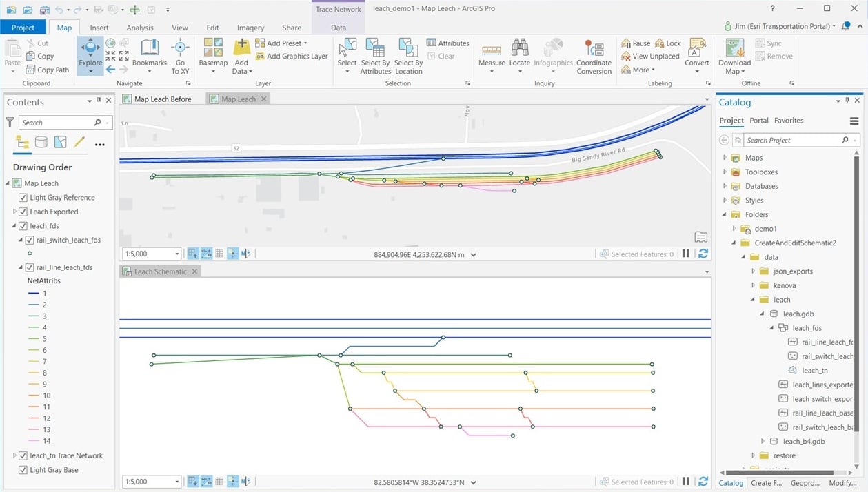Click NetAttribs value 14 pink symbol
868x492 pixels.
pos(32,441)
